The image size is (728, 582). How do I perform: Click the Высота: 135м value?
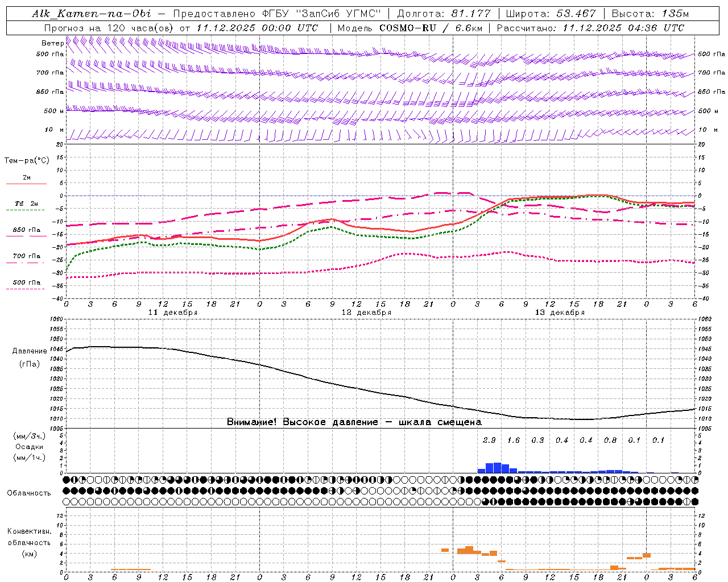coord(650,14)
